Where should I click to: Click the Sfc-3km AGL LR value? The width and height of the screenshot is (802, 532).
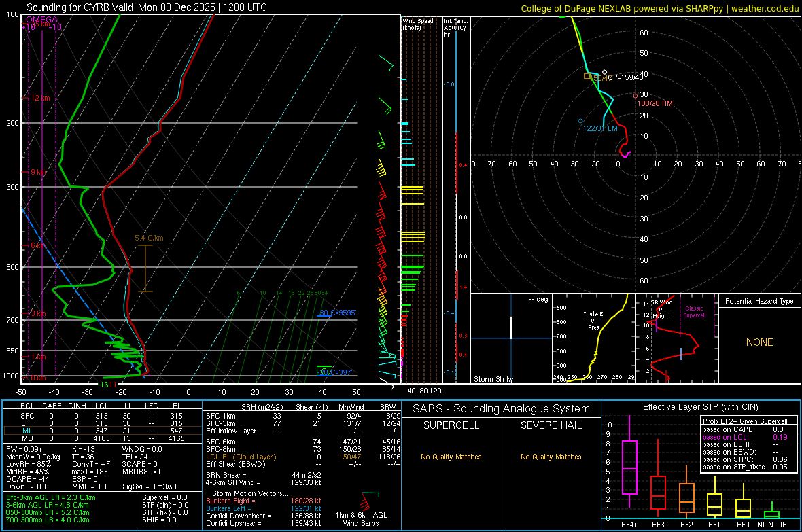point(51,498)
